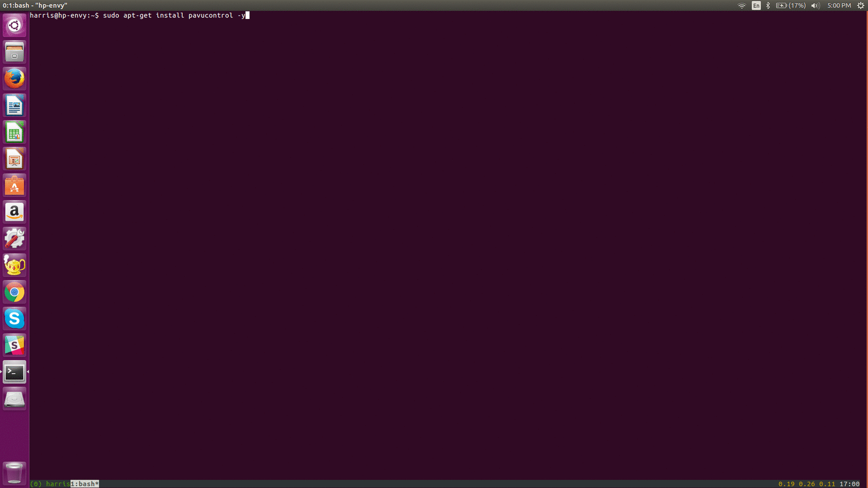Open Ubuntu Software Center
The image size is (868, 488).
tap(14, 185)
